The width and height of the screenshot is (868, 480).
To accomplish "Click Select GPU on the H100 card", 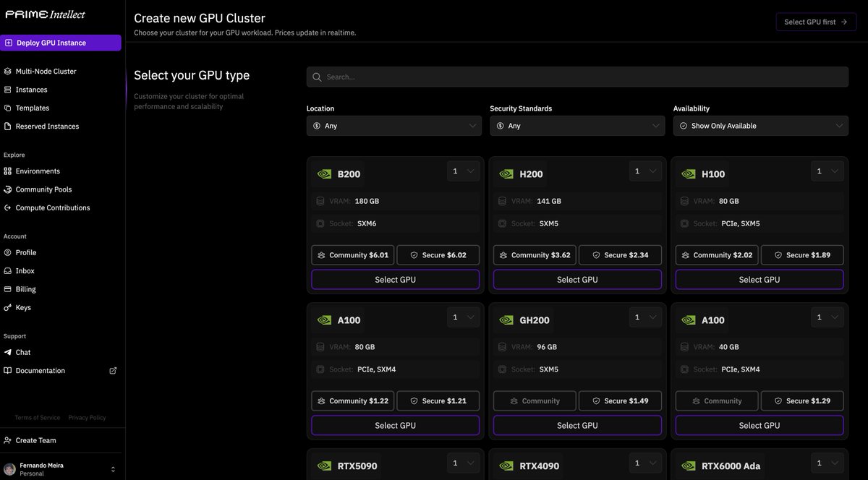I will [x=760, y=280].
